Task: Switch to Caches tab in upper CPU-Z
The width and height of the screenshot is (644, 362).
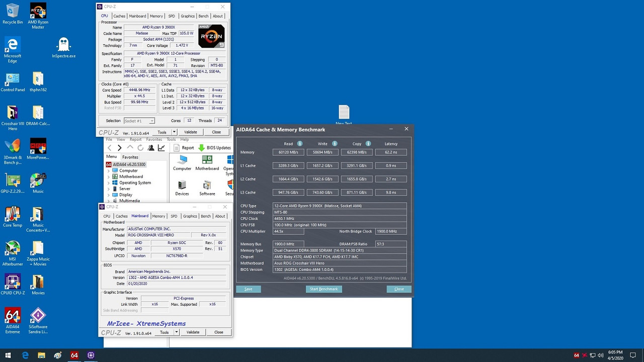Action: click(119, 16)
